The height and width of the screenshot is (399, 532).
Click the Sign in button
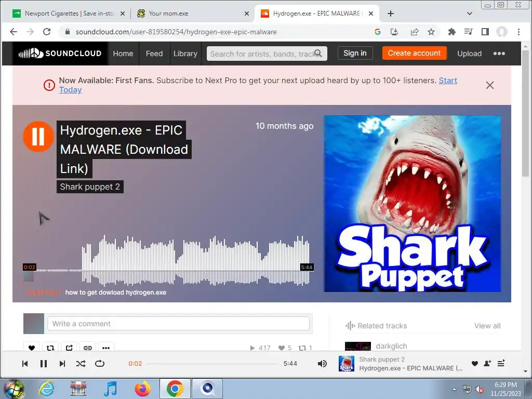pos(355,54)
